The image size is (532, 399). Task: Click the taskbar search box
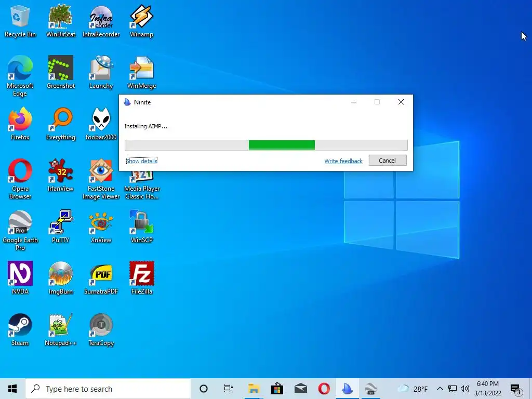click(108, 389)
